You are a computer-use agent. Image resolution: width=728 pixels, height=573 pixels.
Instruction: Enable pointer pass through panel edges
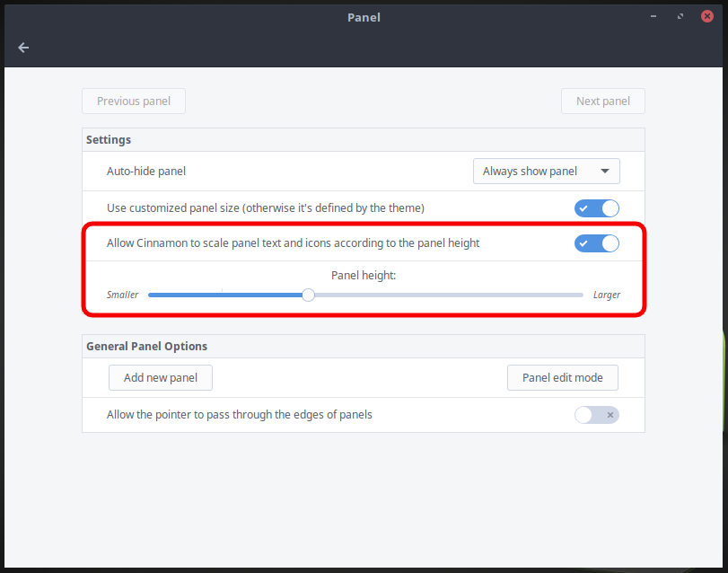(597, 415)
